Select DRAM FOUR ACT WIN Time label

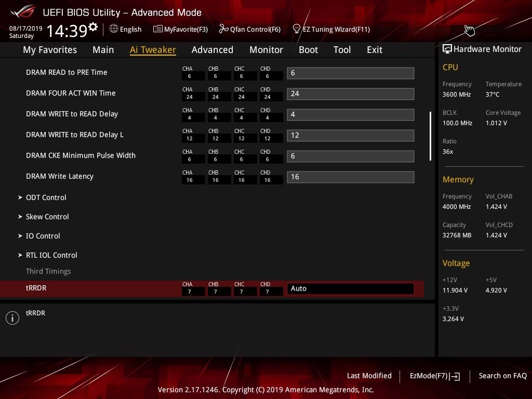71,93
